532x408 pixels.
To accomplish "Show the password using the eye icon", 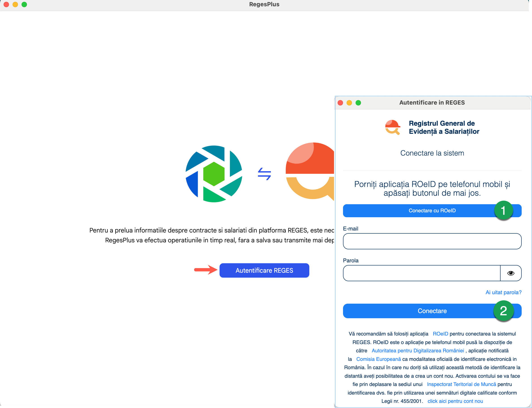I will coord(511,273).
